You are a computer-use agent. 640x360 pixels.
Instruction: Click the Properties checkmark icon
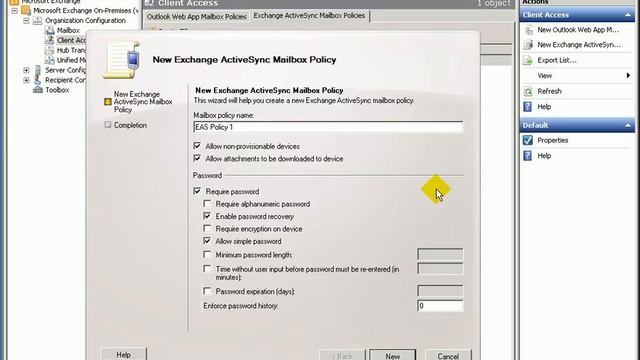528,140
